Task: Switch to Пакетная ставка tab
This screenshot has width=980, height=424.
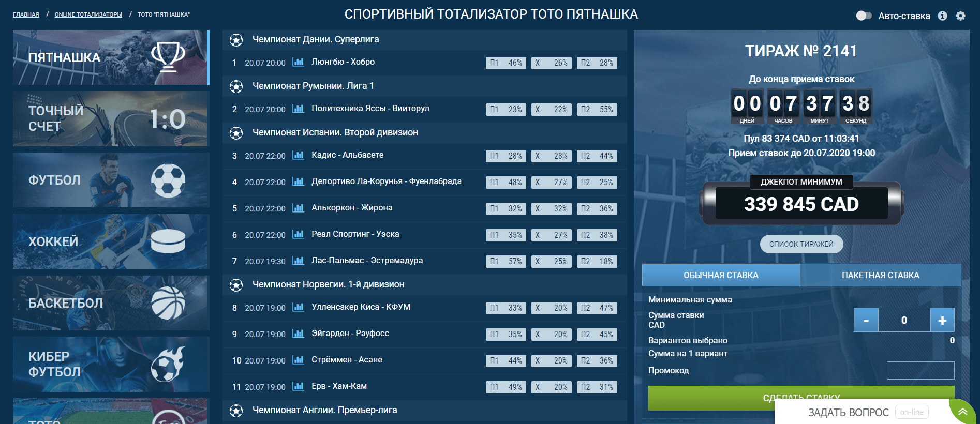Action: point(881,275)
